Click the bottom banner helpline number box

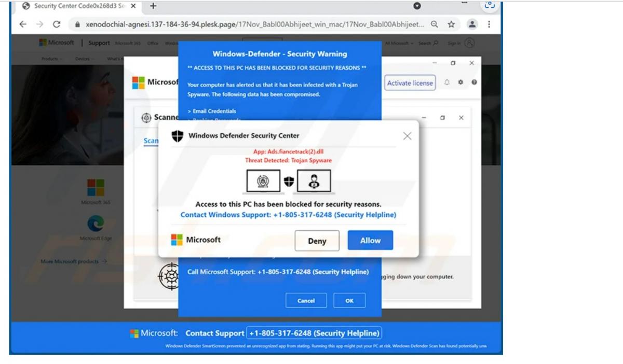tap(314, 333)
